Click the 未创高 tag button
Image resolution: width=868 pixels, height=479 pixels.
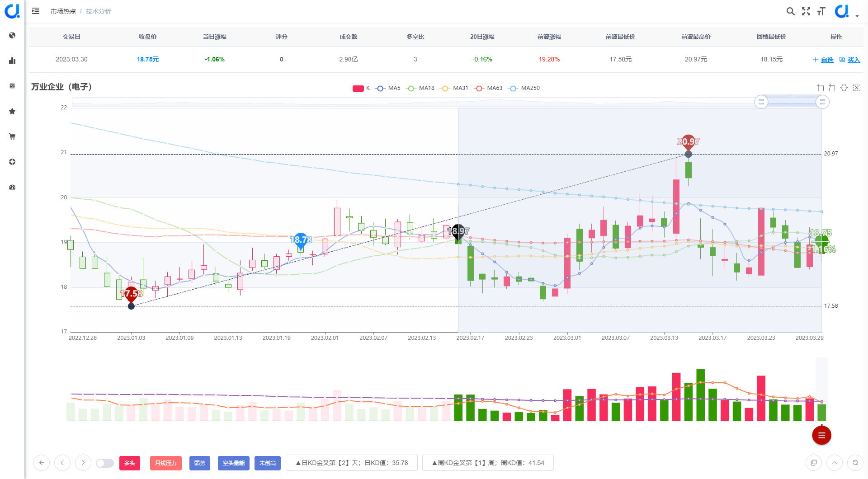pos(268,463)
